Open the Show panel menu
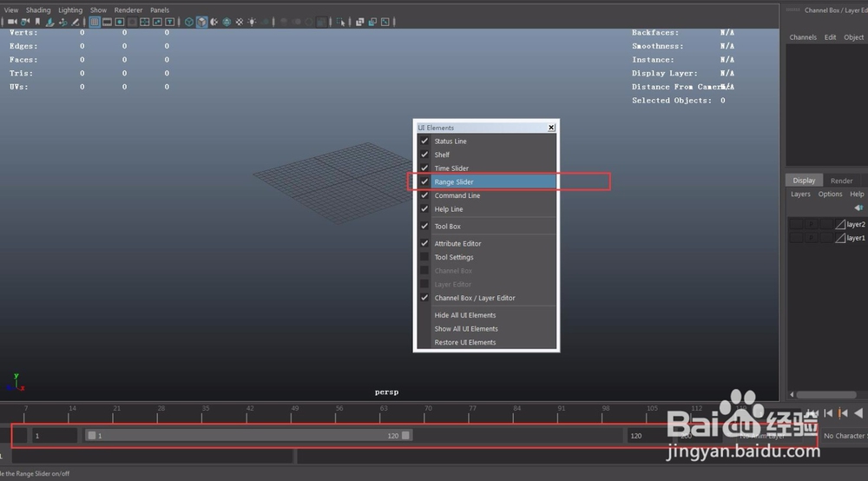 pyautogui.click(x=99, y=10)
